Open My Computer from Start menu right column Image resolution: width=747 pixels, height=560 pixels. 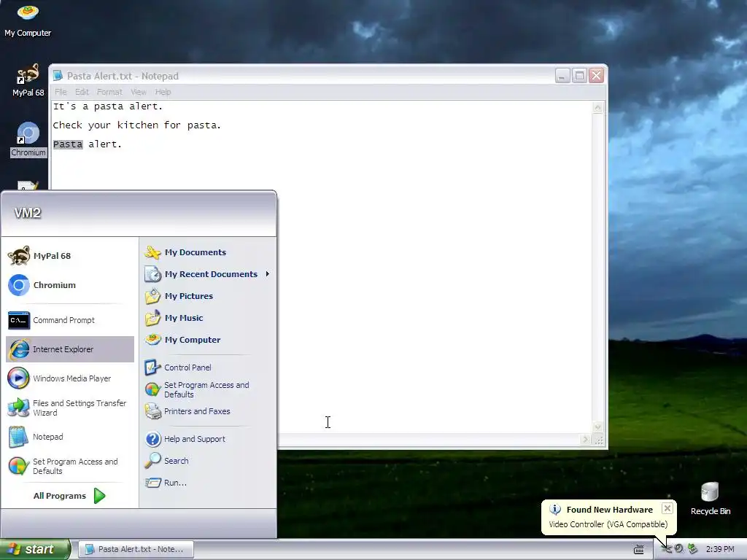(208, 340)
